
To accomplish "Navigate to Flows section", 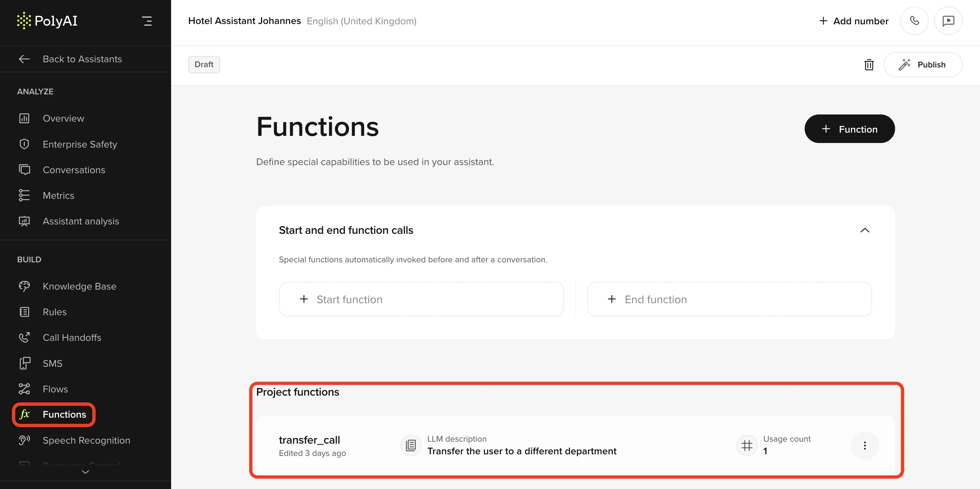I will (55, 389).
